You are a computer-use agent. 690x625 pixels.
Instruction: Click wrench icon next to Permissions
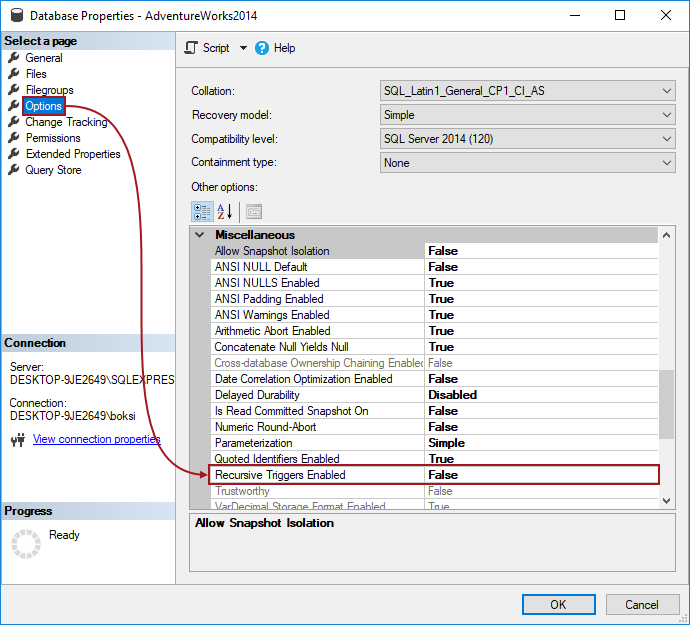[14, 137]
